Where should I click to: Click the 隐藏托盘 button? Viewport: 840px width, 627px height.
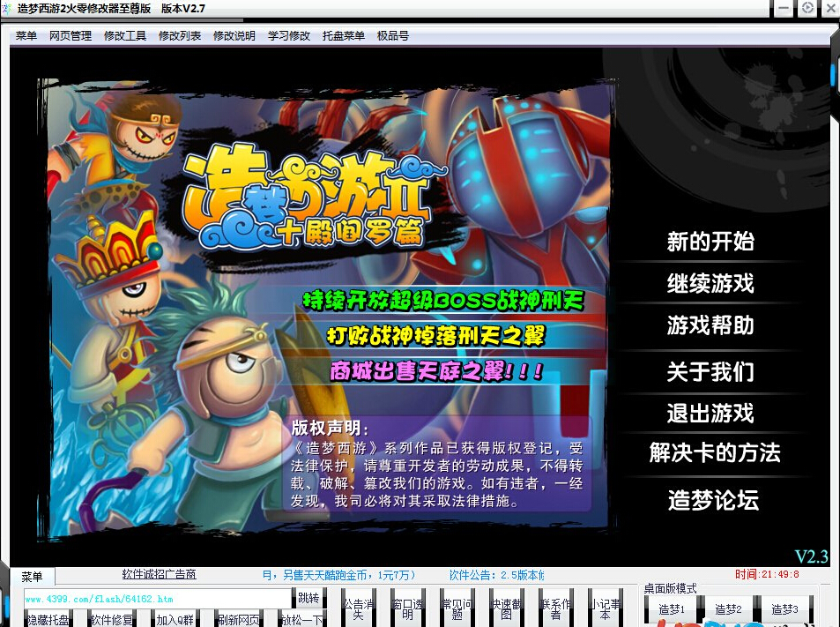(x=48, y=619)
